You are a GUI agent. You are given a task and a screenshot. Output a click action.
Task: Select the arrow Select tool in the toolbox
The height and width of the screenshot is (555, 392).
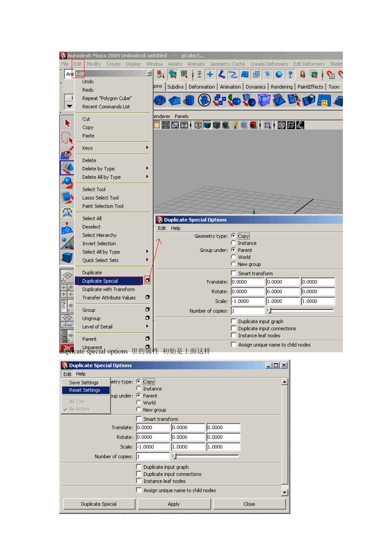(x=67, y=123)
